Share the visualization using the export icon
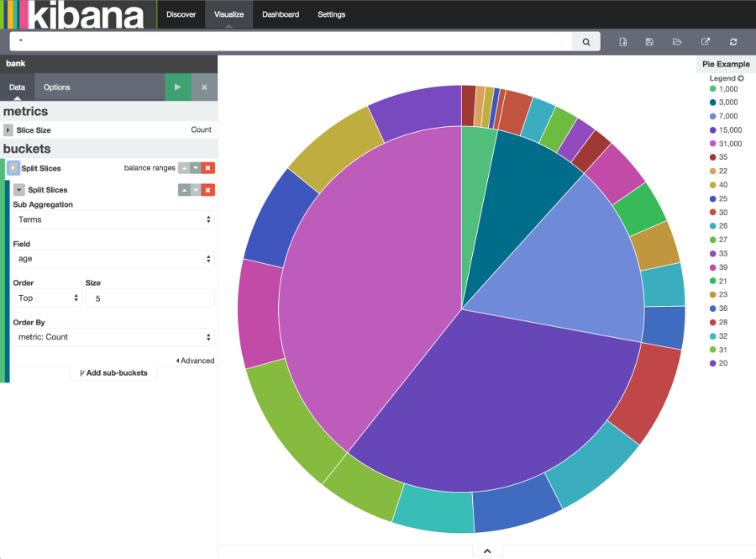Image resolution: width=756 pixels, height=559 pixels. tap(704, 41)
